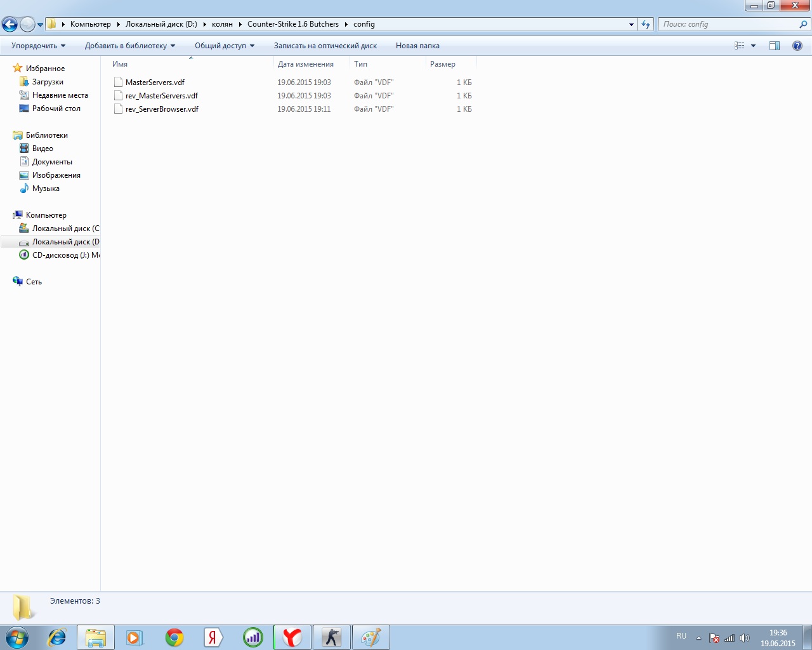Switch to Counter-Strike taskbar icon
The width and height of the screenshot is (812, 650).
(x=332, y=637)
